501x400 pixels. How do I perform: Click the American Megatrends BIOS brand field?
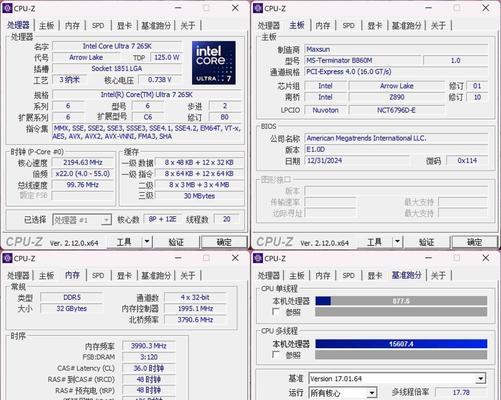tap(396, 138)
